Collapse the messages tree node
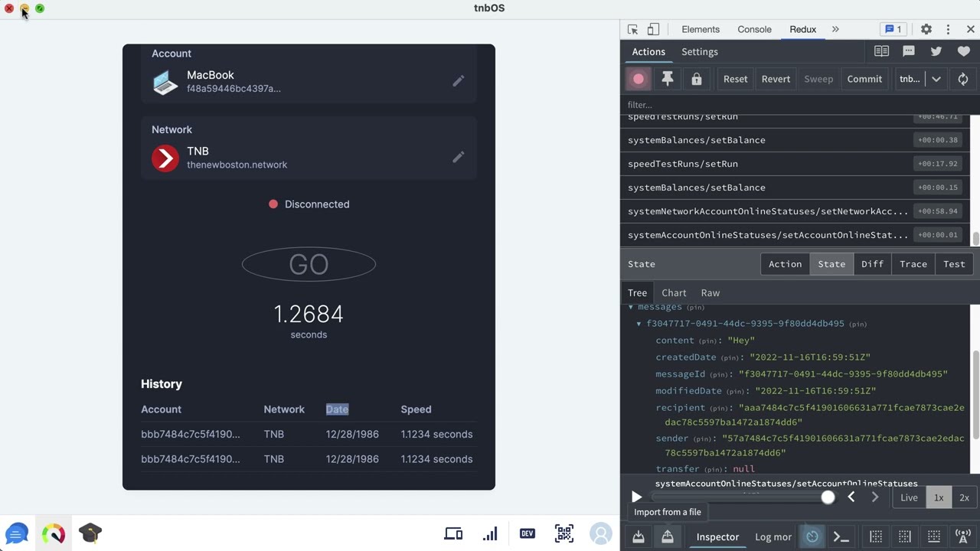The height and width of the screenshot is (551, 980). (631, 307)
